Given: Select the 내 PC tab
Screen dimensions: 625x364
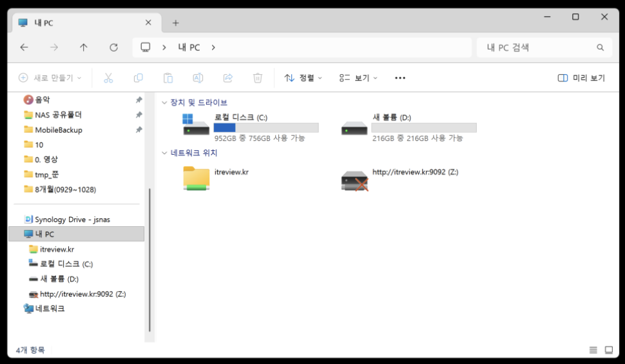Looking at the screenshot, I should pyautogui.click(x=77, y=23).
